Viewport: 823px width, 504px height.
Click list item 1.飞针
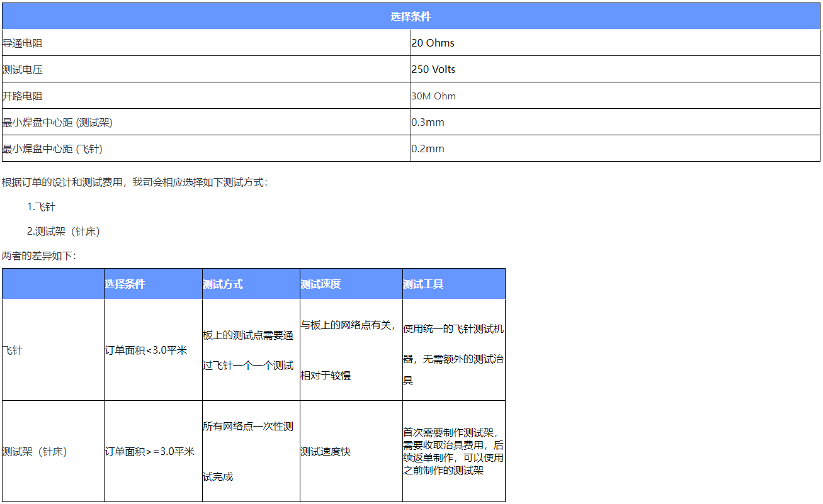[x=41, y=206]
